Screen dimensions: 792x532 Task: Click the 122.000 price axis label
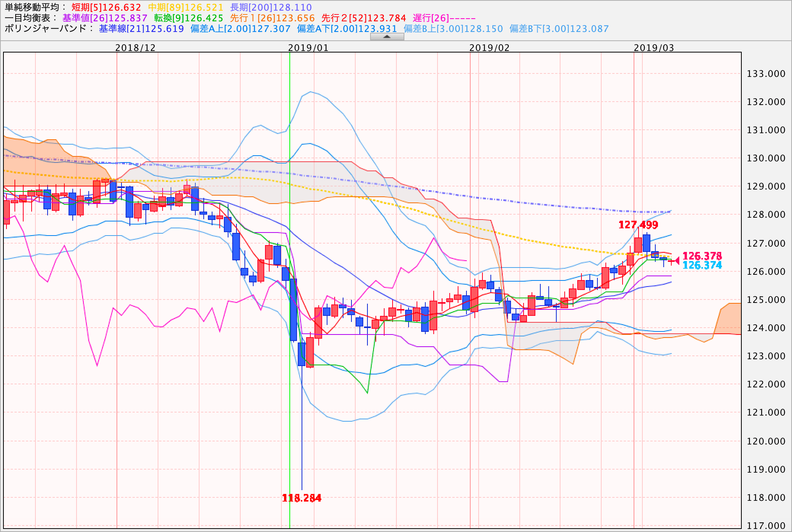[766, 384]
